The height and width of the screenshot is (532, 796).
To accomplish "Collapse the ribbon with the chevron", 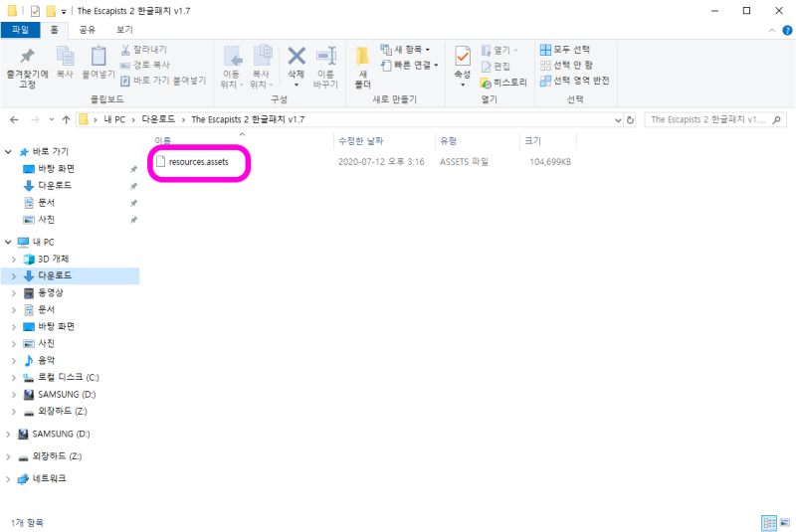I will [772, 31].
